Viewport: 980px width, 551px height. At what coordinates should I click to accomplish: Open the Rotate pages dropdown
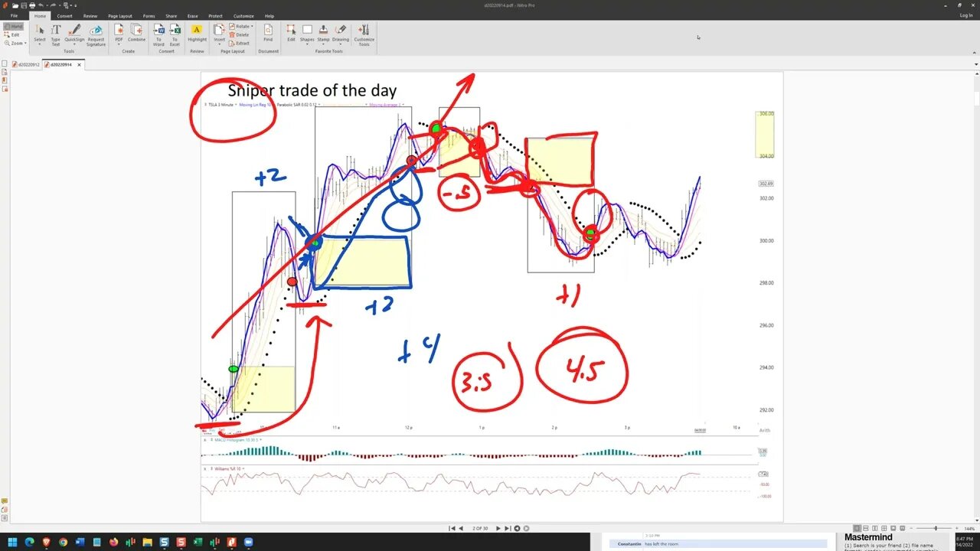point(241,26)
